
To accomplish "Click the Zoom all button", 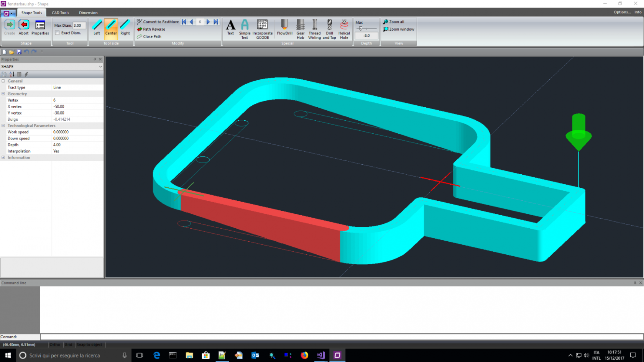I will 394,22.
